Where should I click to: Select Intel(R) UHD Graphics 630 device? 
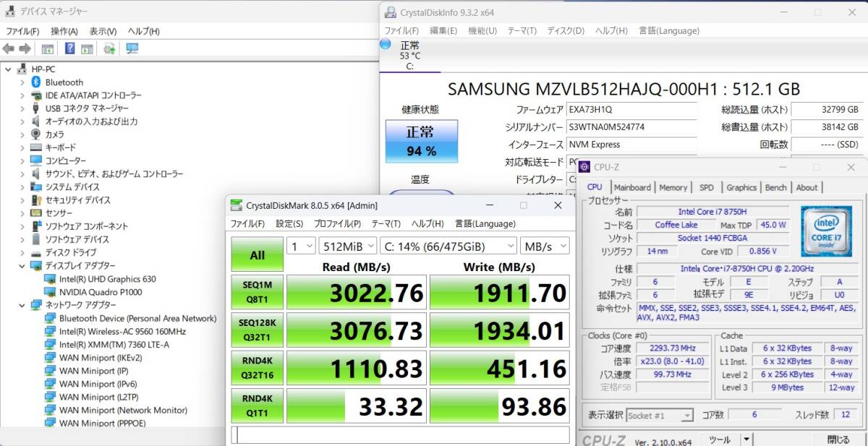pos(107,279)
